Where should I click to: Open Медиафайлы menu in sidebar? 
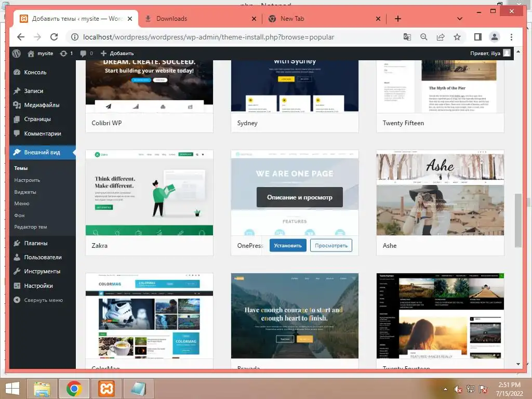(43, 105)
